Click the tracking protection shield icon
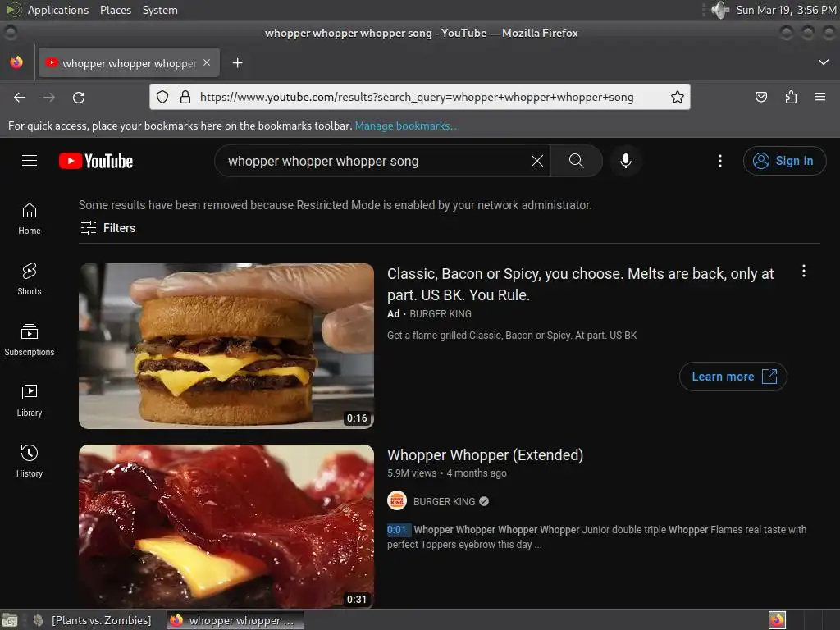The width and height of the screenshot is (840, 630). (162, 97)
